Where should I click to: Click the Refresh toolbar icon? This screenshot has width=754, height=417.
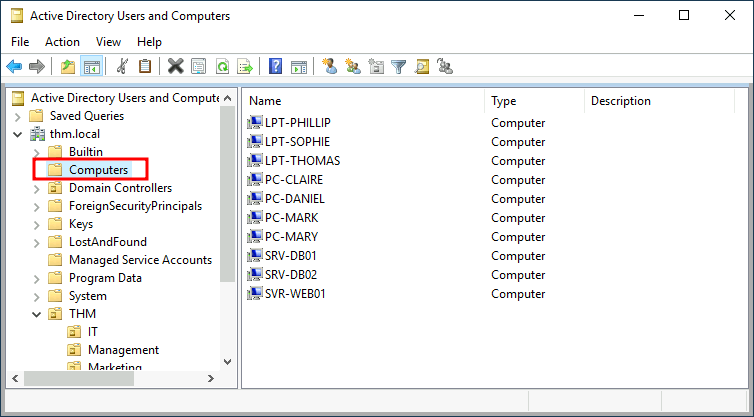point(222,66)
